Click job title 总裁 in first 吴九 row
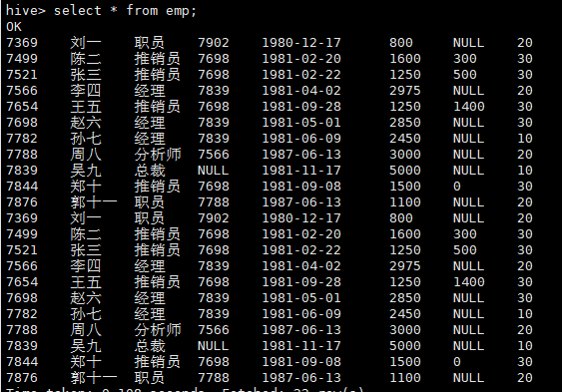Image resolution: width=562 pixels, height=392 pixels. click(x=150, y=170)
